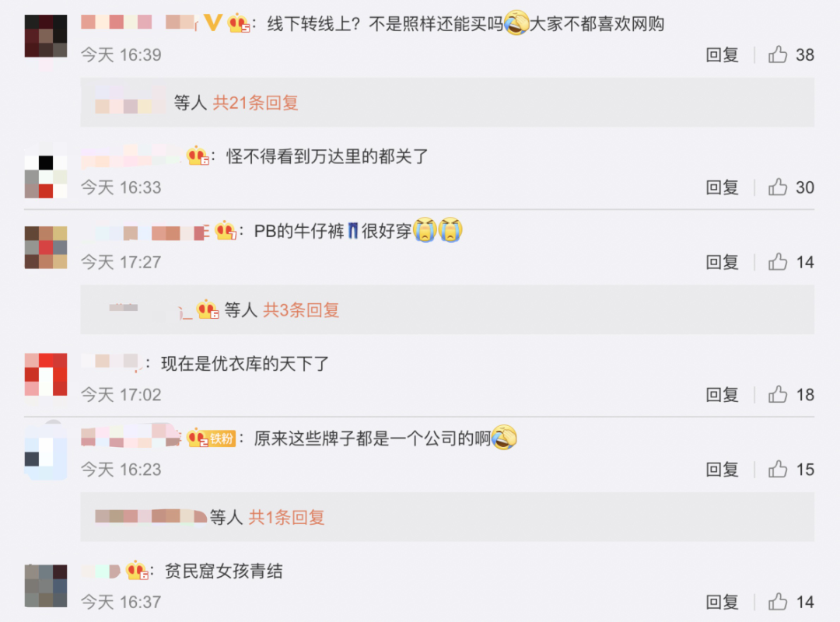The image size is (840, 622).
Task: Click the crown badge beside 贫民窟女孩 commenter
Action: pyautogui.click(x=137, y=571)
